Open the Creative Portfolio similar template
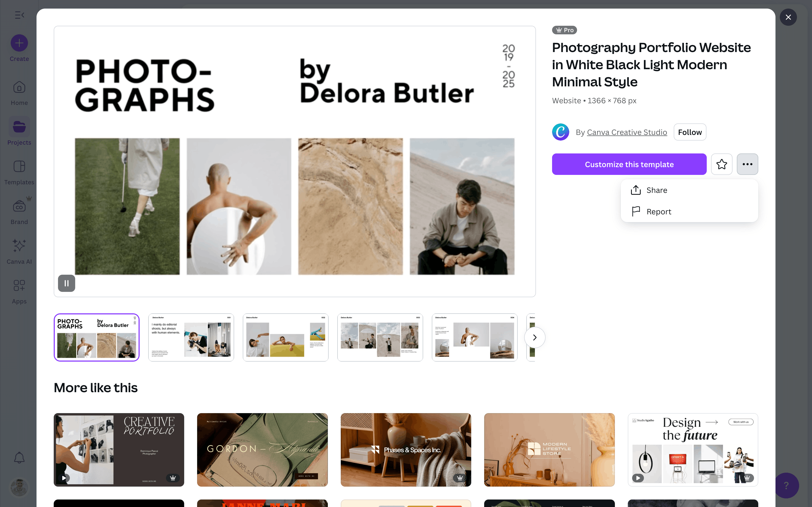 119,450
